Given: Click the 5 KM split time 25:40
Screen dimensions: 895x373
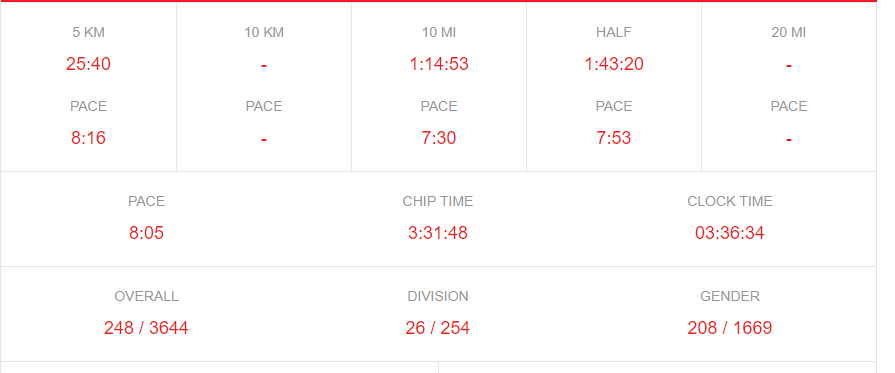Looking at the screenshot, I should point(88,64).
